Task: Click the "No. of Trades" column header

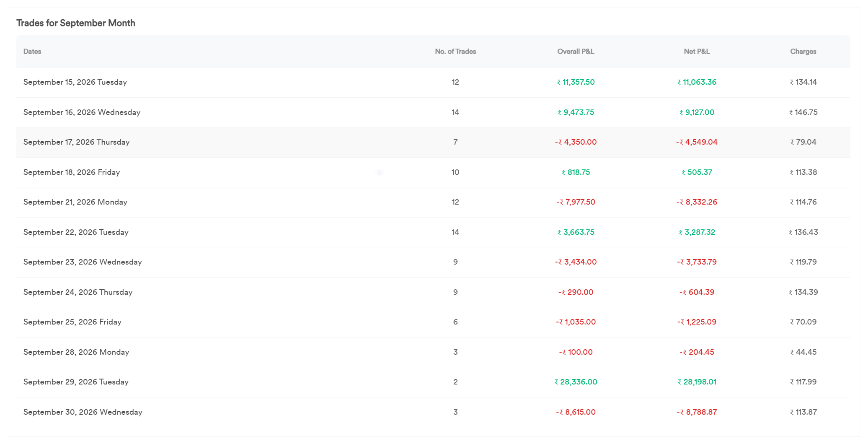Action: tap(455, 52)
